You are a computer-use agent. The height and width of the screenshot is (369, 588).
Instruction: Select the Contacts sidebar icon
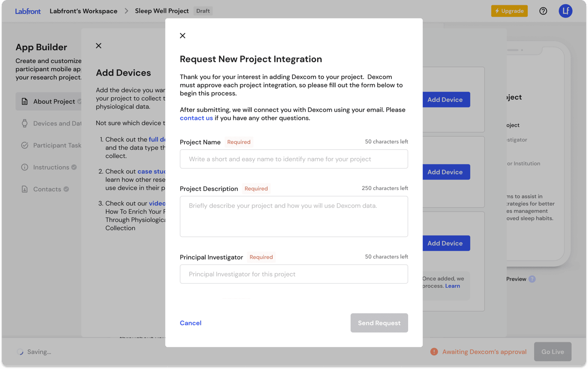tap(24, 189)
